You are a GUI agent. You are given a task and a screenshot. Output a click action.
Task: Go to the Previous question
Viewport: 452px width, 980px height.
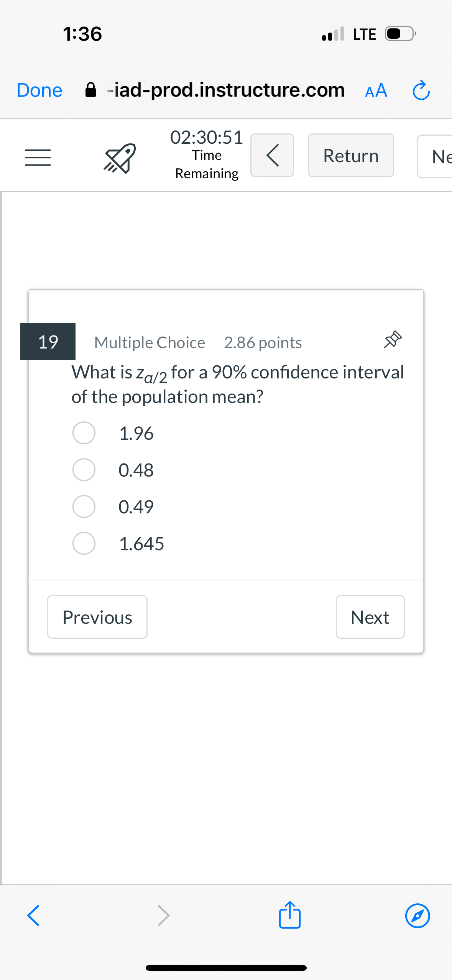[x=97, y=617]
